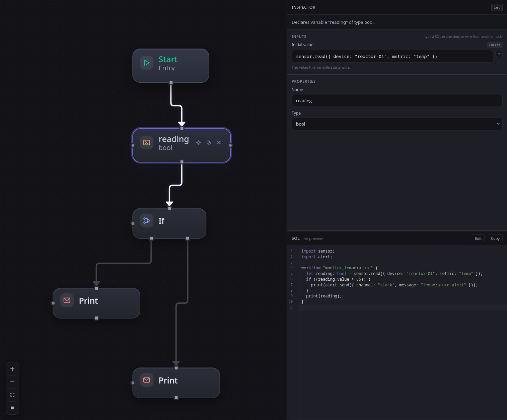Click the workflow "monitor_temperature" code line
This screenshot has width=507, height=420.
coord(340,268)
